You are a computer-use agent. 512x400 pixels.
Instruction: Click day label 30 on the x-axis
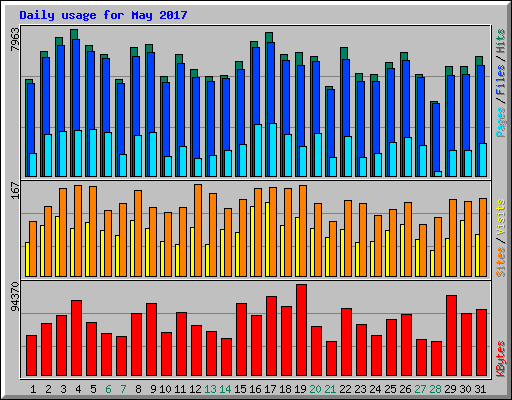465,389
